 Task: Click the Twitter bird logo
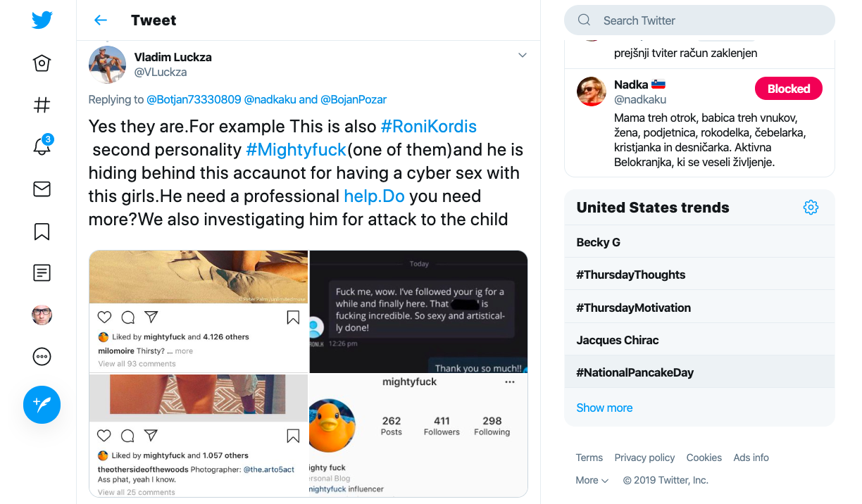point(42,20)
